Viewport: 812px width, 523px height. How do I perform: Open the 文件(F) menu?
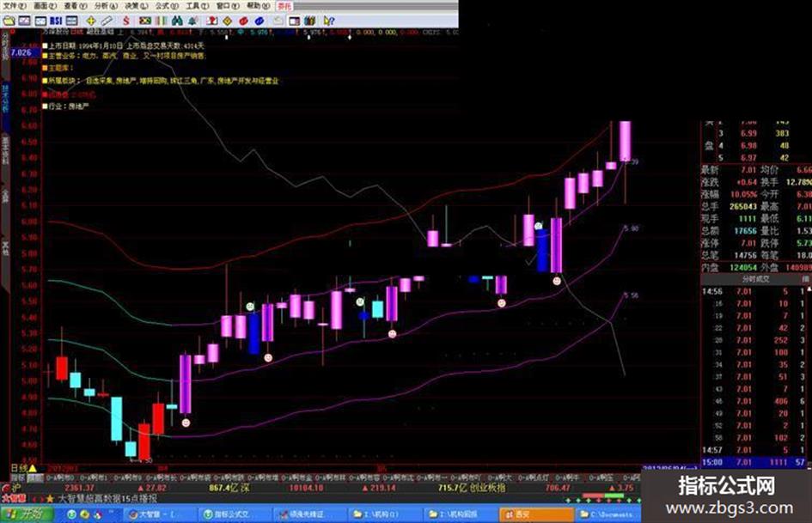[x=15, y=6]
